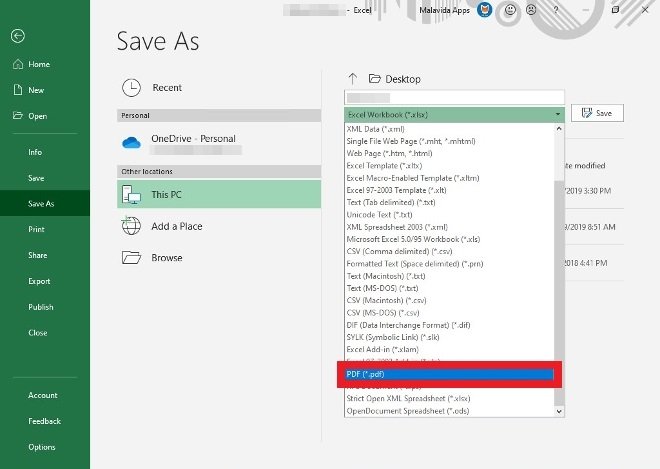660x469 pixels.
Task: Click the smiley feedback icon
Action: [x=510, y=10]
